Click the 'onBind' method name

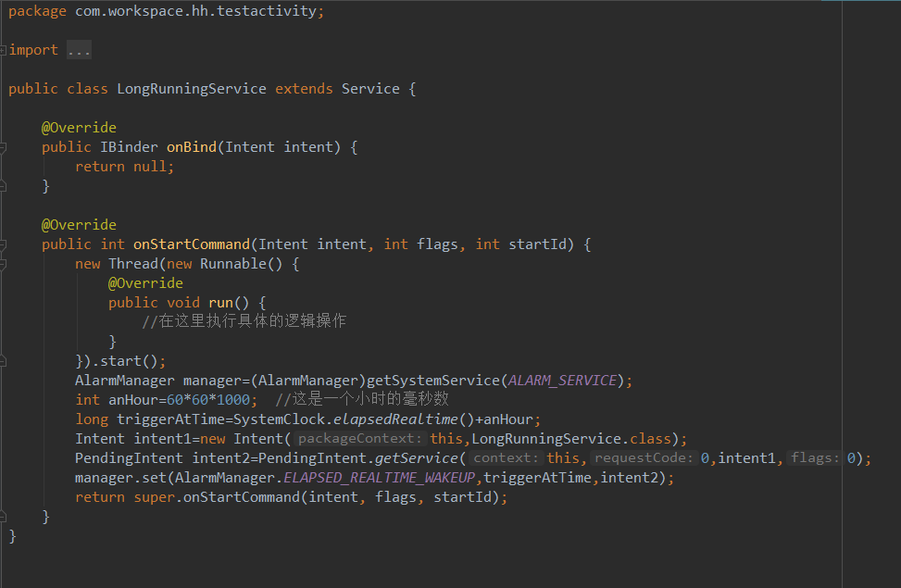coord(192,147)
